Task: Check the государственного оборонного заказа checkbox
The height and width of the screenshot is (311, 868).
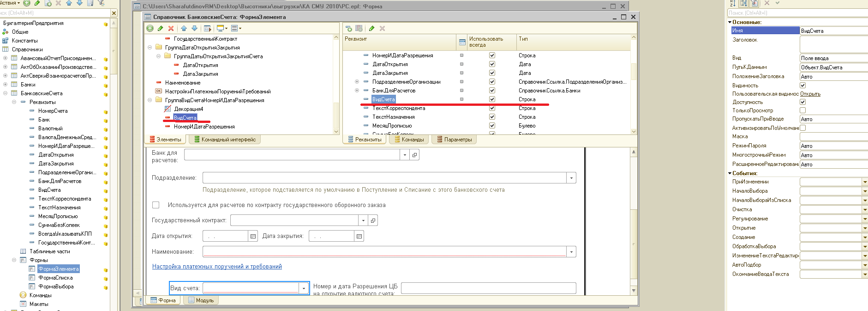Action: 156,205
